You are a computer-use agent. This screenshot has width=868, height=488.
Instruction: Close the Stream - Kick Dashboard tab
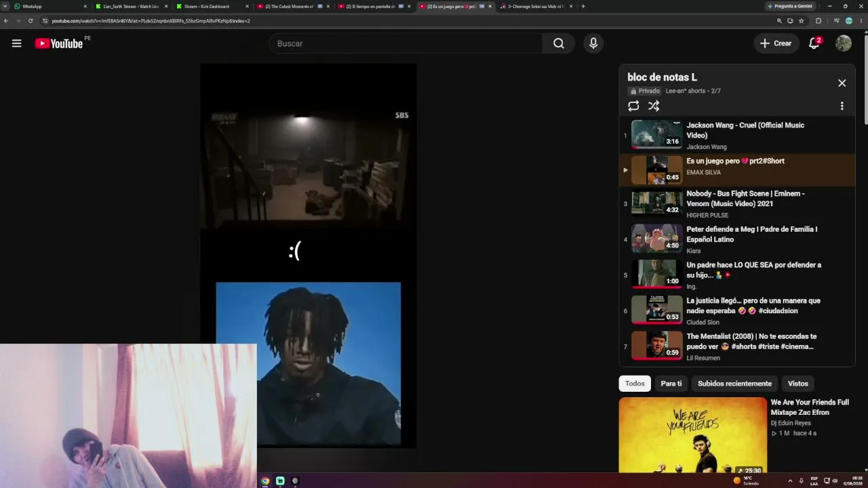pyautogui.click(x=247, y=6)
